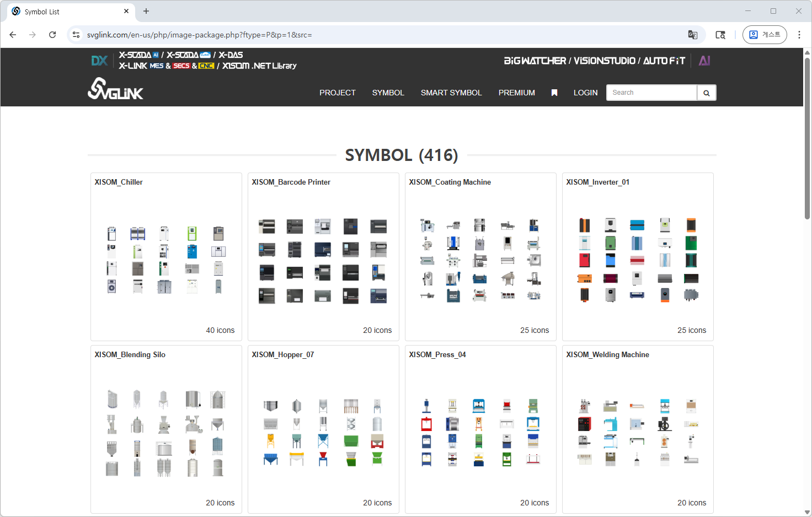Click the X-LINK MES & SECS & CNC link

pyautogui.click(x=167, y=66)
